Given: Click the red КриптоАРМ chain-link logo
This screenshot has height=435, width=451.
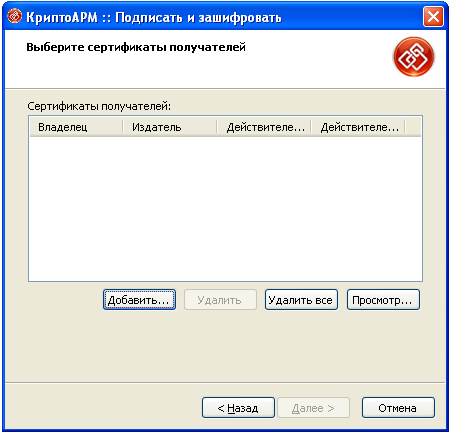Looking at the screenshot, I should [x=414, y=57].
